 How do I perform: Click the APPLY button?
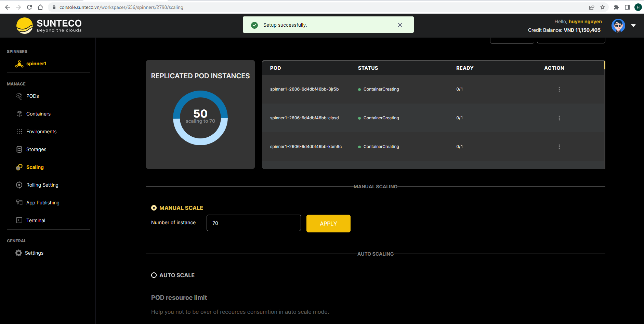(328, 223)
